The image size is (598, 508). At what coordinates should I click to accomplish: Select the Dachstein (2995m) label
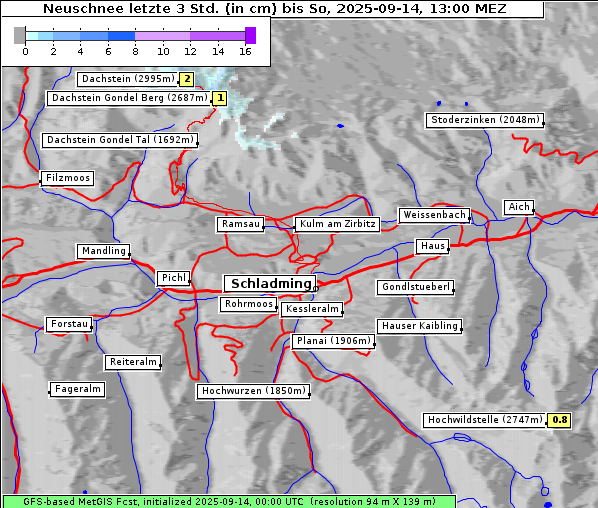coord(128,79)
